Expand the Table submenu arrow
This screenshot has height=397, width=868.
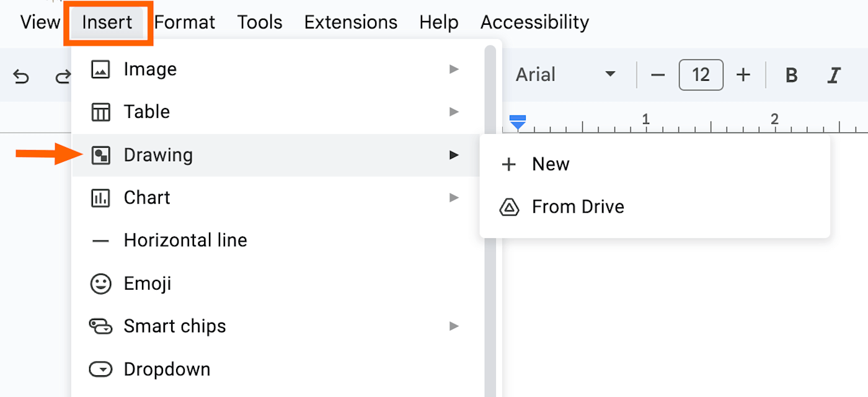pyautogui.click(x=454, y=112)
